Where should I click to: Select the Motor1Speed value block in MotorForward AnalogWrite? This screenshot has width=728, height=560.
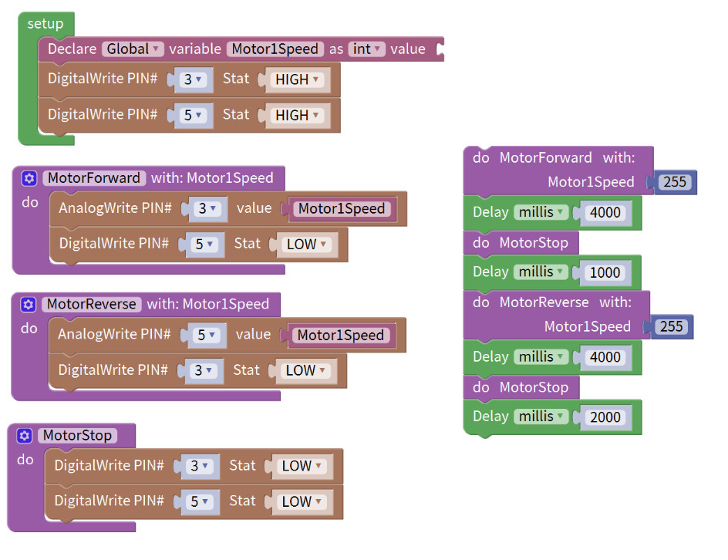[x=342, y=208]
